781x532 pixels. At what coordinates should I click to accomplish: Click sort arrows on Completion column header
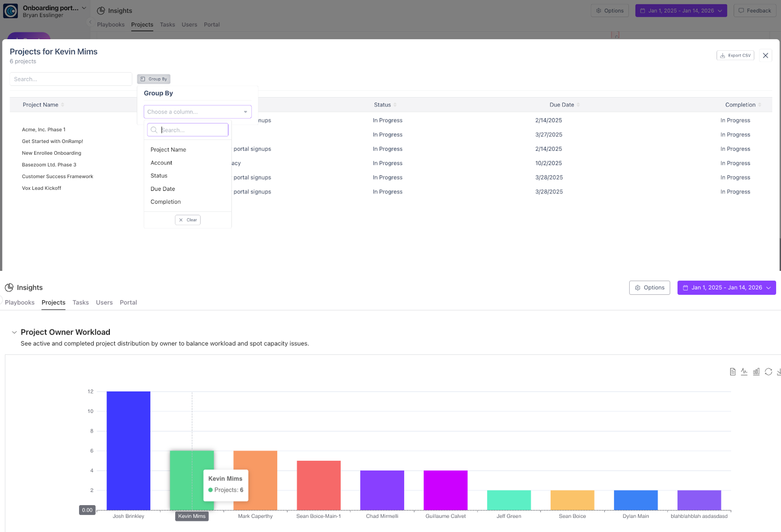coord(760,105)
